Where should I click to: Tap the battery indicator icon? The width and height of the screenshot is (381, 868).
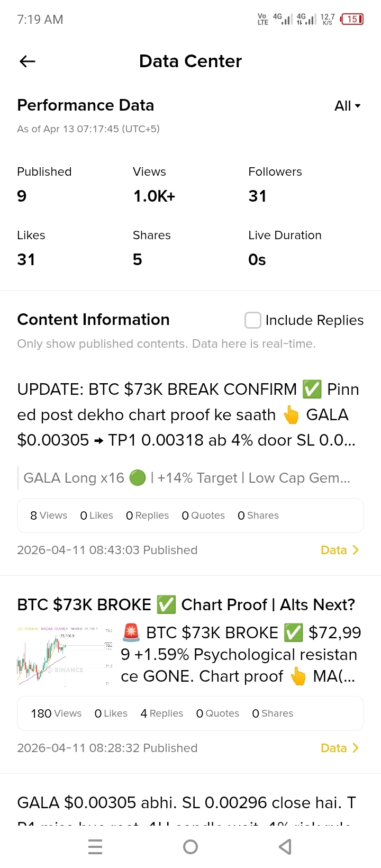click(352, 20)
